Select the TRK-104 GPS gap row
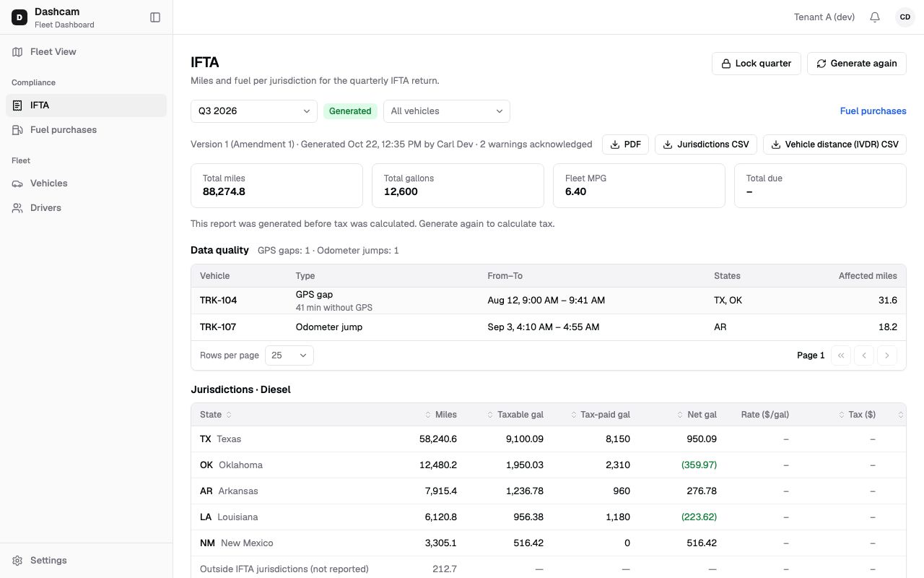The image size is (924, 578). [548, 301]
